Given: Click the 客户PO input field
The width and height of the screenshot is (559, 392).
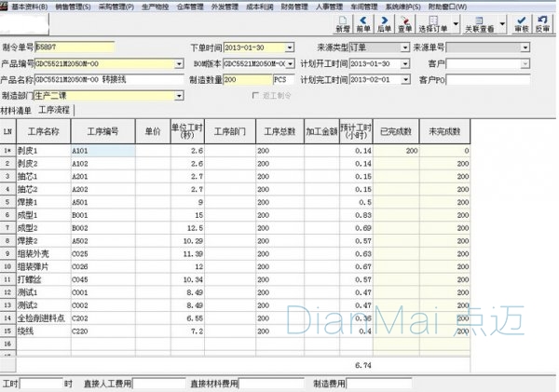Looking at the screenshot, I should (x=488, y=80).
